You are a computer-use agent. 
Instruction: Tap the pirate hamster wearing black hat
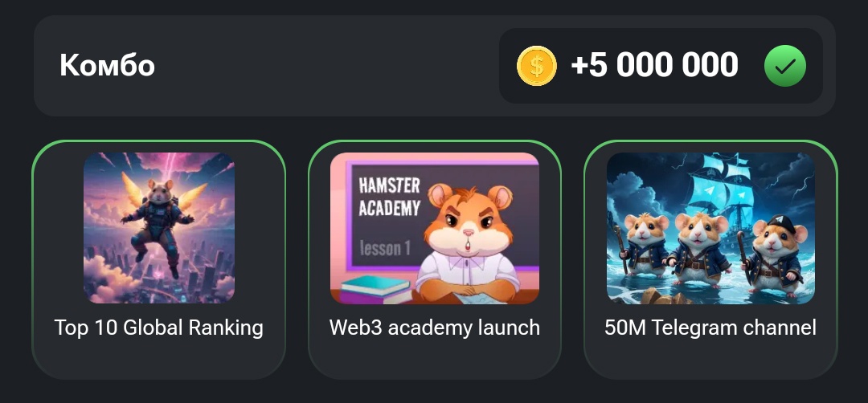click(772, 250)
